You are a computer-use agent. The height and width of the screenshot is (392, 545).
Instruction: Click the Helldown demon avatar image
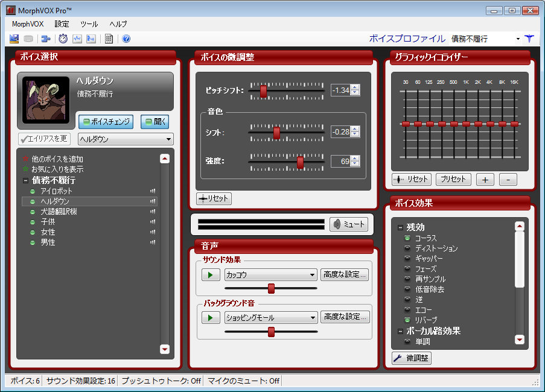46,100
